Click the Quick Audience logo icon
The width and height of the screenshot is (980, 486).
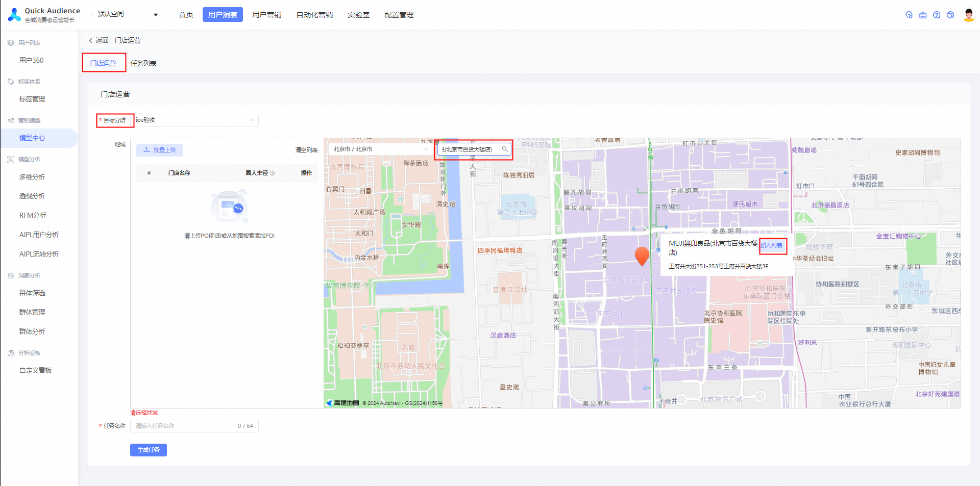14,15
